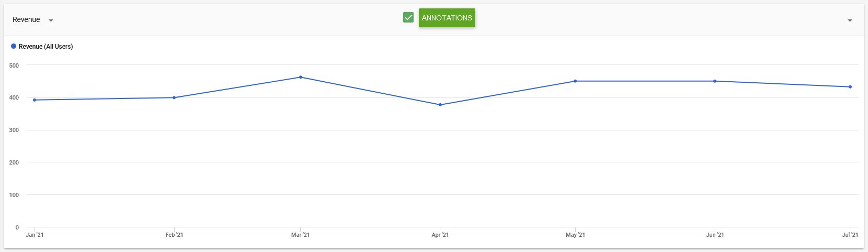Viewport: 868px width, 252px height.
Task: Click the Mar '21 peak data point
Action: (x=300, y=77)
